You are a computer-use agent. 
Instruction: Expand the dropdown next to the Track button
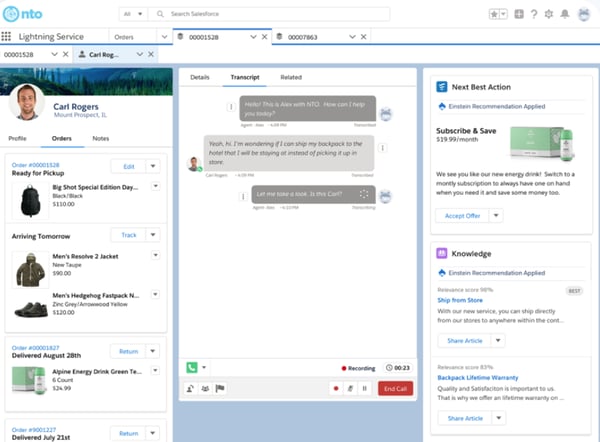point(154,235)
